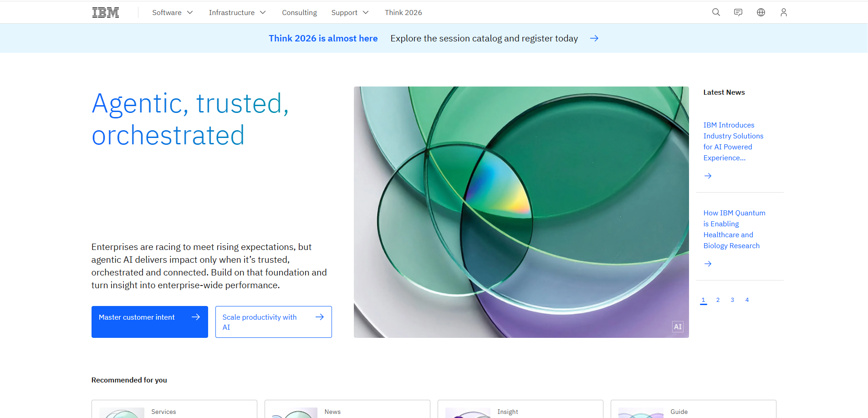Viewport: 868px width, 418px height.
Task: Click the Latest News heading
Action: [x=724, y=92]
